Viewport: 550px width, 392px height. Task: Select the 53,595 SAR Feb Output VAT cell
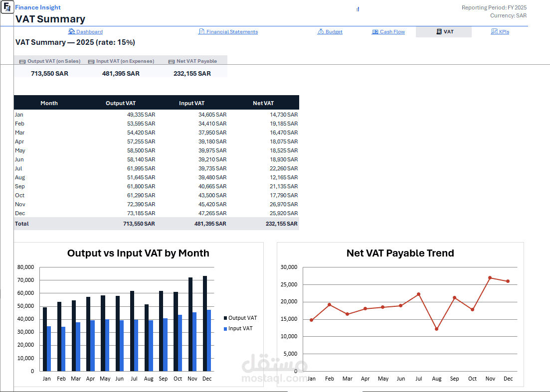(x=141, y=124)
